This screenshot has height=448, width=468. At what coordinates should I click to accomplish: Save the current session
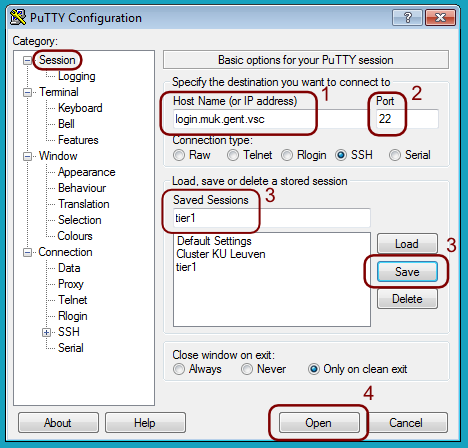pyautogui.click(x=407, y=272)
